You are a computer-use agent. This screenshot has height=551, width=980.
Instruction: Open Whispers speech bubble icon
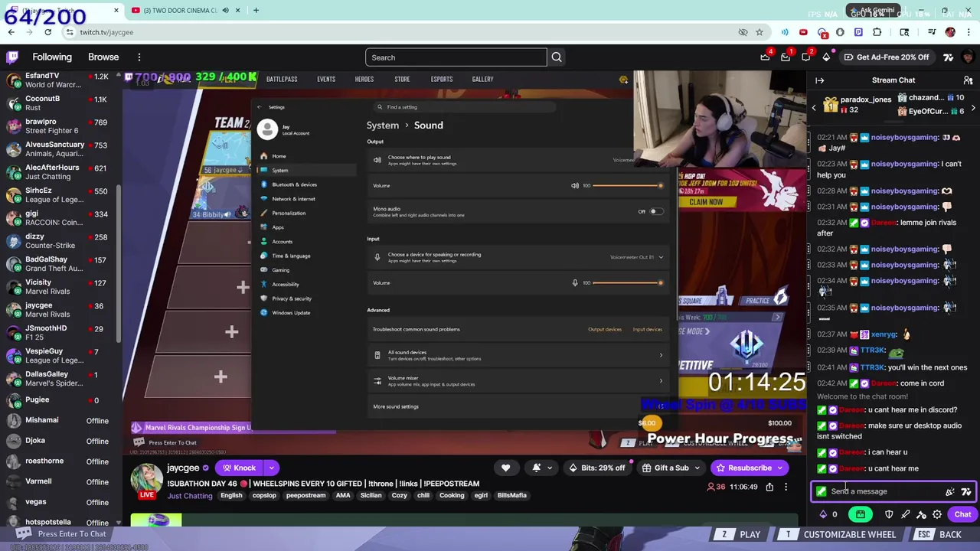(x=805, y=57)
